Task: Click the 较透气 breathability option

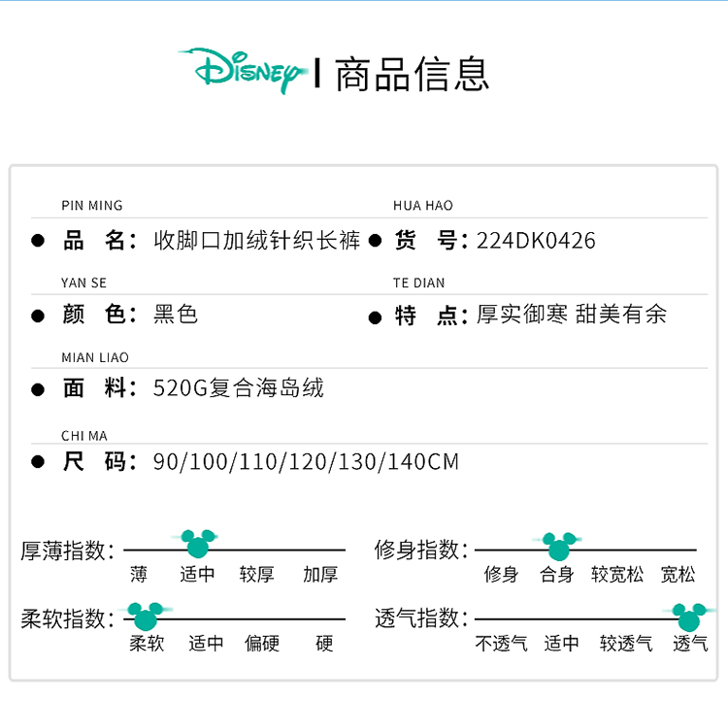Action: click(626, 644)
